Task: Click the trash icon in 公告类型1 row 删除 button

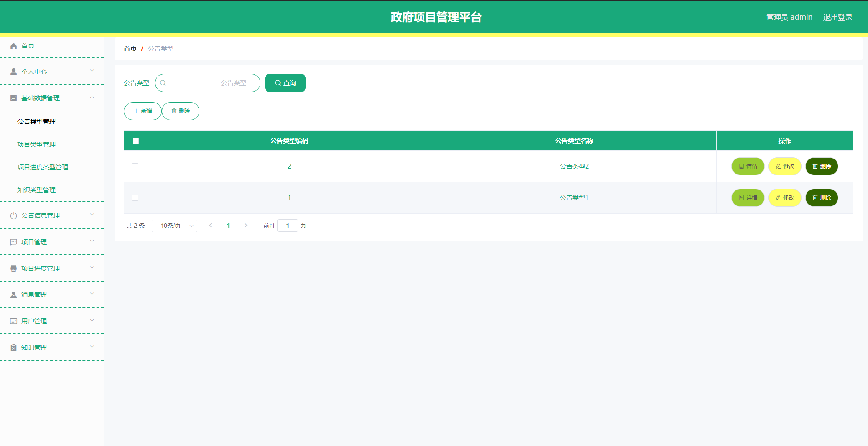Action: [814, 198]
